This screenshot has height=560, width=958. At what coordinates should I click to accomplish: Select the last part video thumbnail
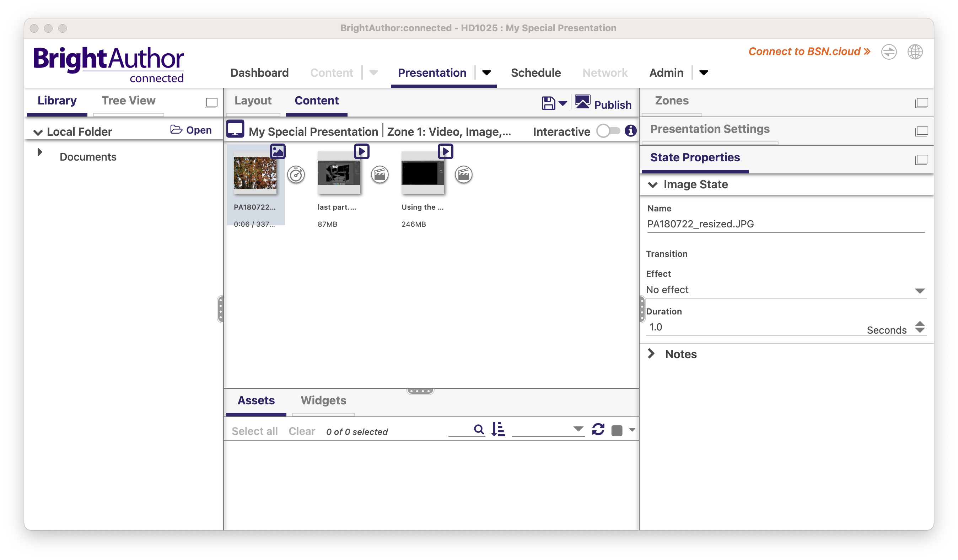point(339,173)
